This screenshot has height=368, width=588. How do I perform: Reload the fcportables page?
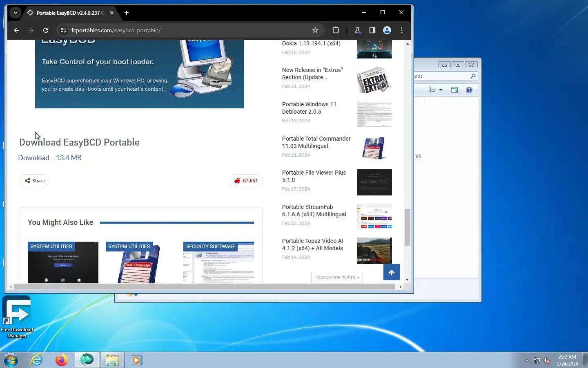(x=46, y=30)
